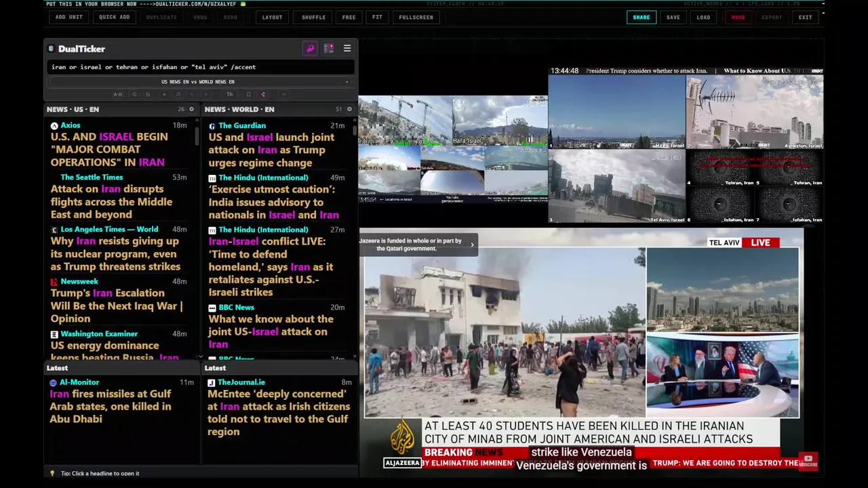868x488 pixels.
Task: Click the EXIT button in the top bar
Action: pos(805,17)
